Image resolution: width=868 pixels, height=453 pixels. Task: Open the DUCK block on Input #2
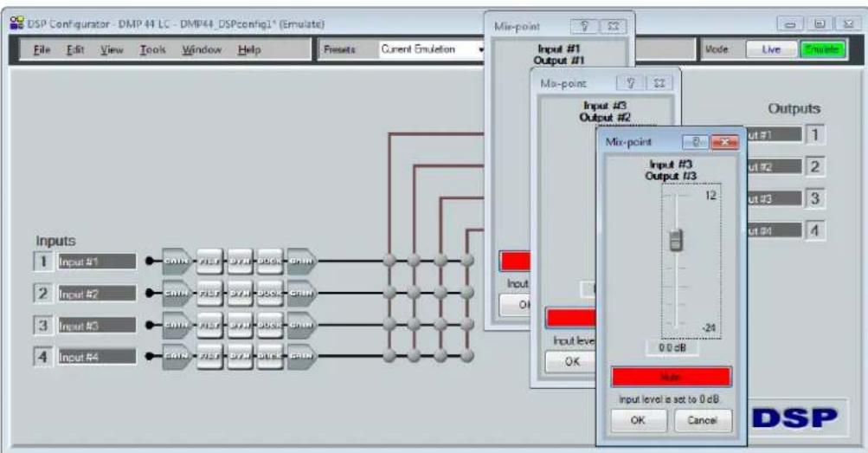click(x=270, y=293)
